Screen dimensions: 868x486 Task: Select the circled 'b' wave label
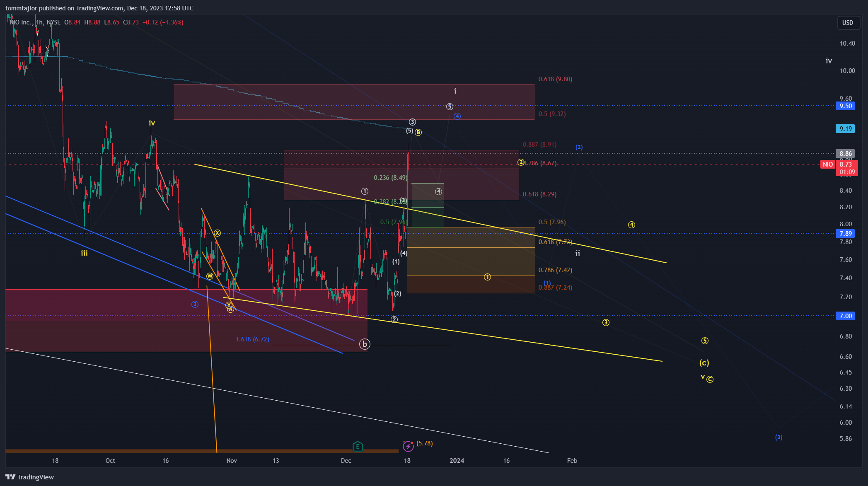(x=364, y=344)
